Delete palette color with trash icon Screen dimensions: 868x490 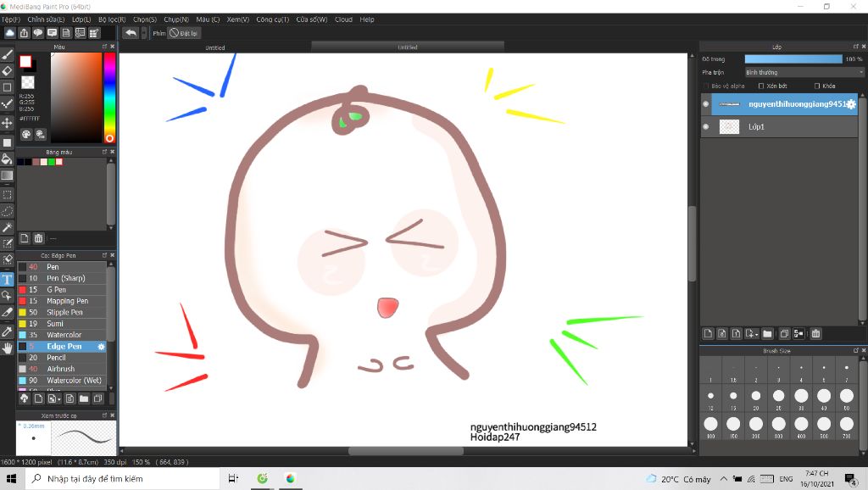[38, 238]
